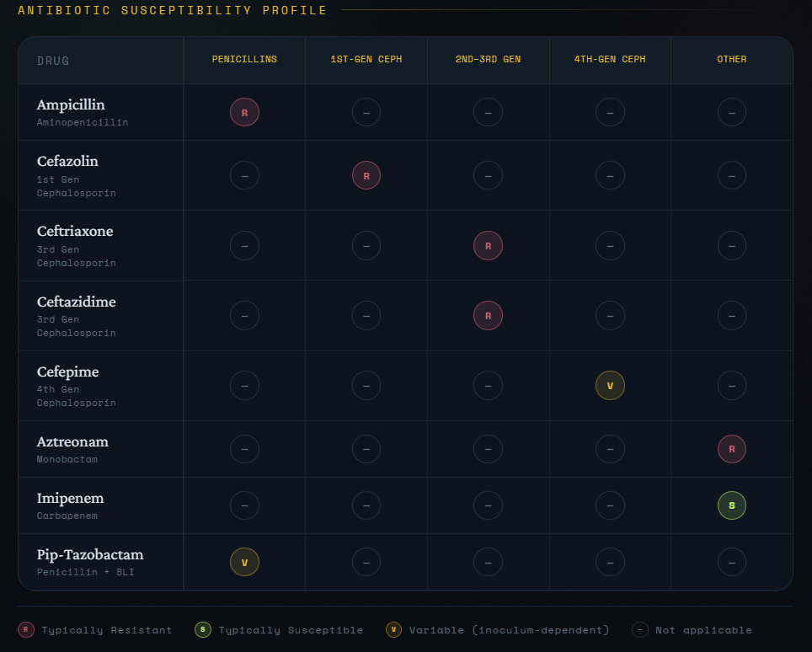
Task: Select Ceftriaxone's resistant R badge
Action: (x=488, y=245)
